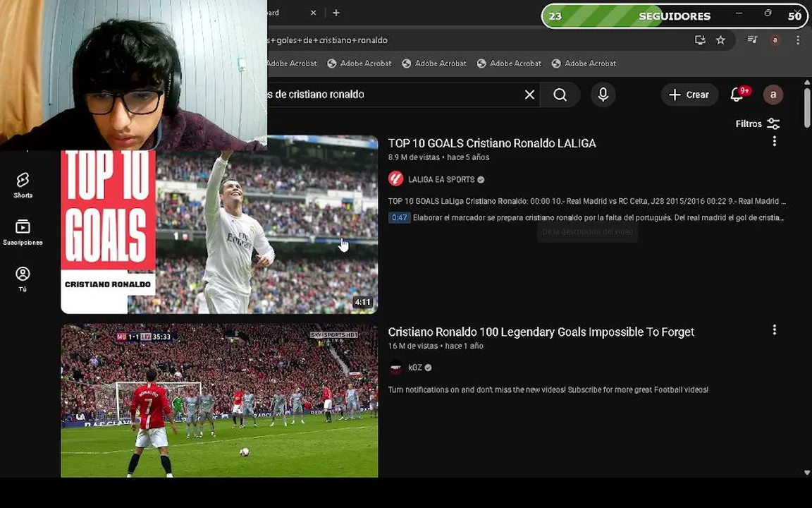Open the Tú profile section

[23, 279]
